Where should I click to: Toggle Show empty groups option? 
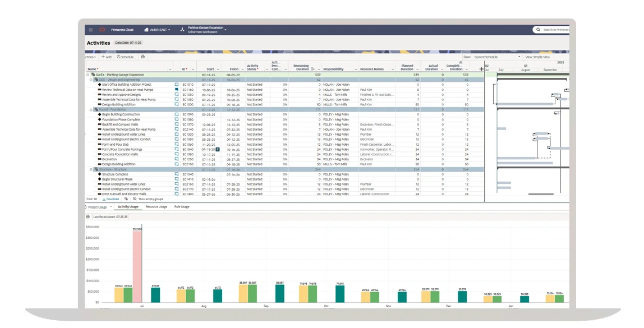tap(149, 200)
